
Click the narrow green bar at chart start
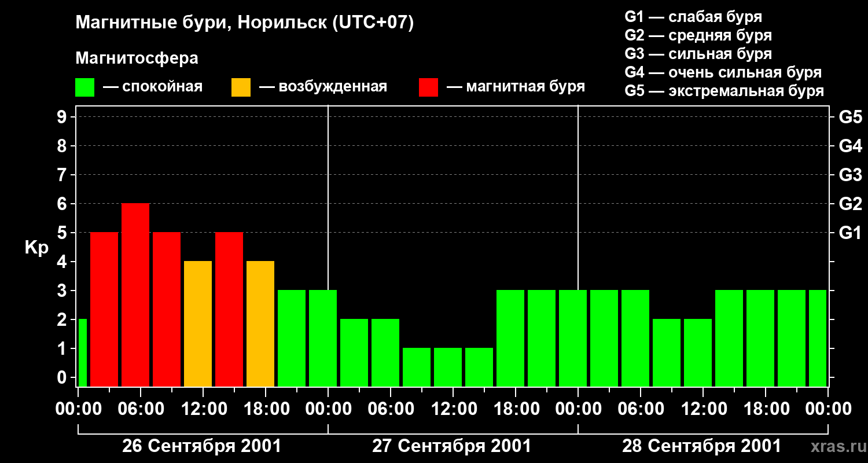click(82, 353)
